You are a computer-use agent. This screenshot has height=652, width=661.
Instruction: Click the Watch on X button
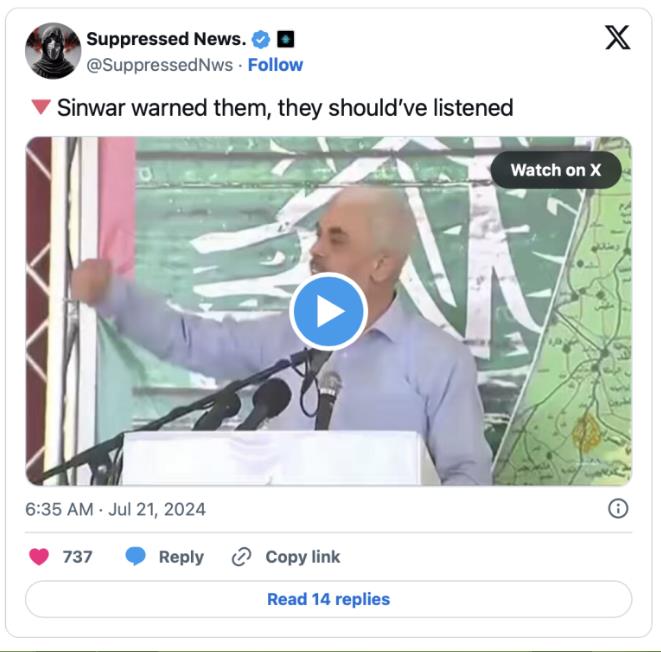[556, 170]
